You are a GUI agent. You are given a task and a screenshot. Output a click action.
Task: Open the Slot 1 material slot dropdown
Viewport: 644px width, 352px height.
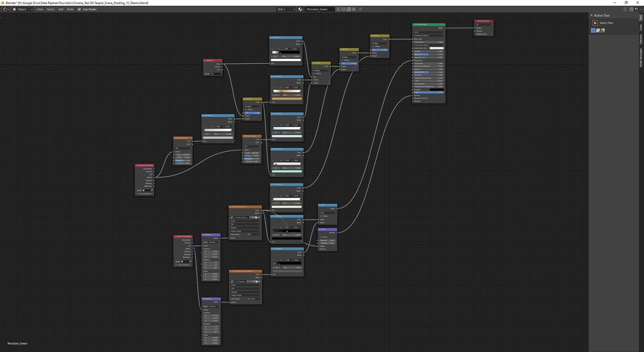point(286,9)
